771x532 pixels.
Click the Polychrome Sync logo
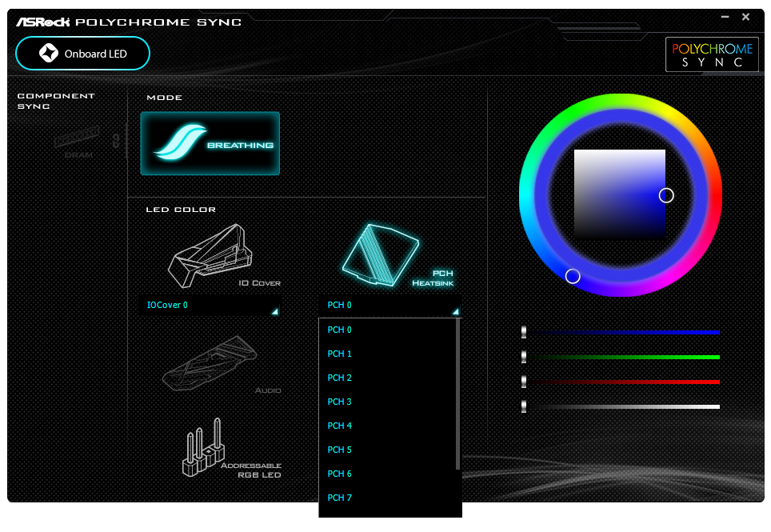pyautogui.click(x=712, y=54)
